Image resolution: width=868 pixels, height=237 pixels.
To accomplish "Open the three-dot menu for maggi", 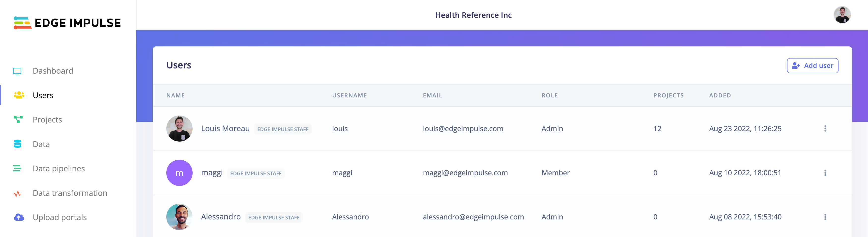I will (825, 173).
